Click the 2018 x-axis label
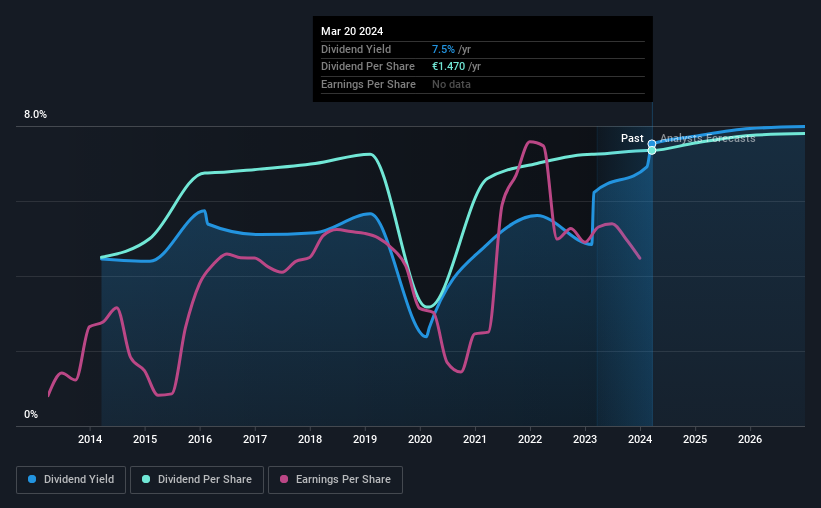This screenshot has width=821, height=508. click(310, 439)
